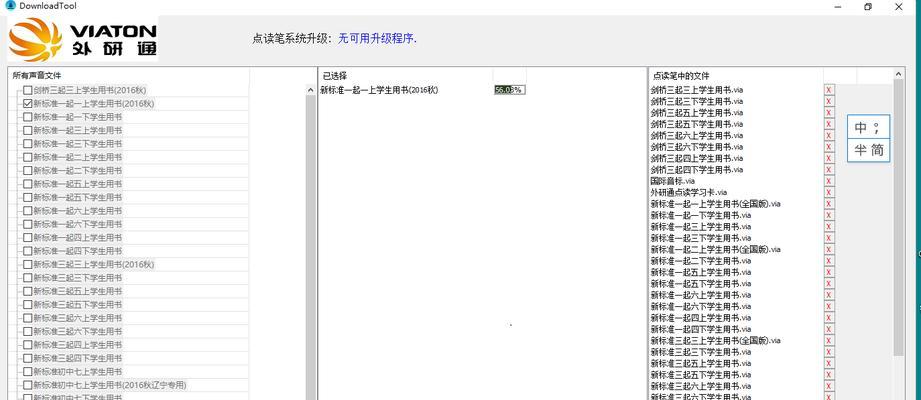Screen dimensions: 921x400
Task: Click red X beside 剑桥三起六下学生用书.via
Action: (x=829, y=147)
